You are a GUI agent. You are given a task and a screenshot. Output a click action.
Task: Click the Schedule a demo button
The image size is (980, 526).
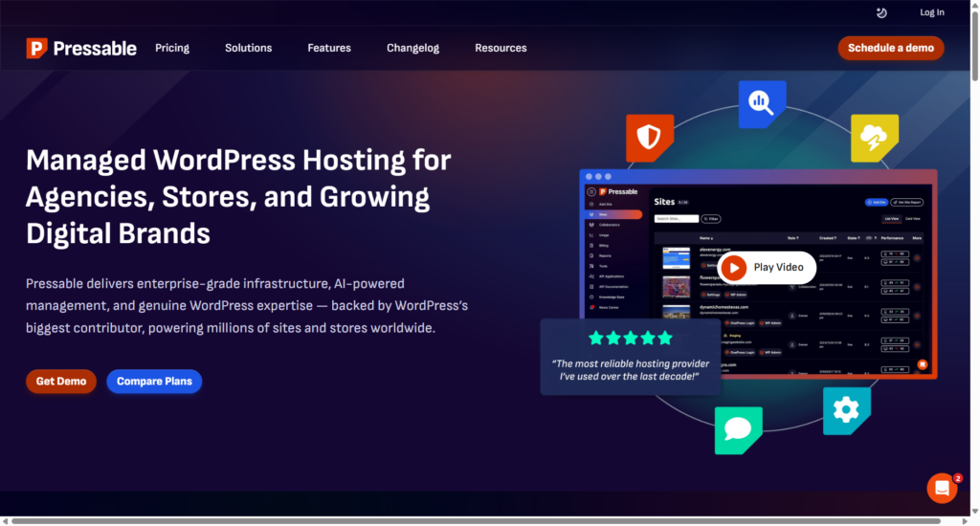coord(891,48)
